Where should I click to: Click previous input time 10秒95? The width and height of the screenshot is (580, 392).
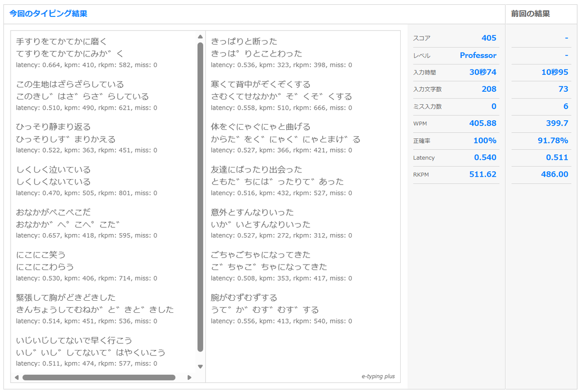tap(555, 72)
